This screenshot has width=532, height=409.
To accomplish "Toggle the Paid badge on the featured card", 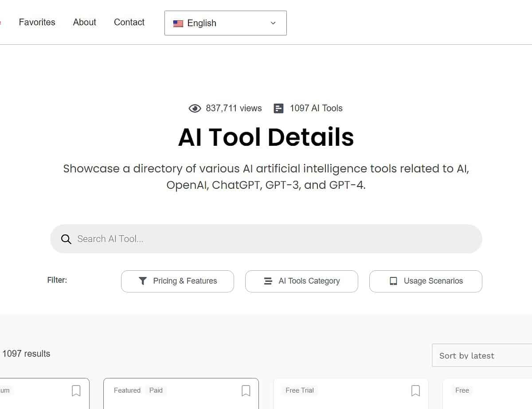I will [156, 390].
